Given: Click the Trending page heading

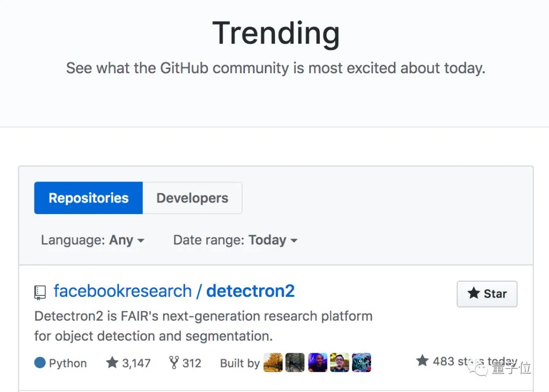Looking at the screenshot, I should (x=276, y=34).
